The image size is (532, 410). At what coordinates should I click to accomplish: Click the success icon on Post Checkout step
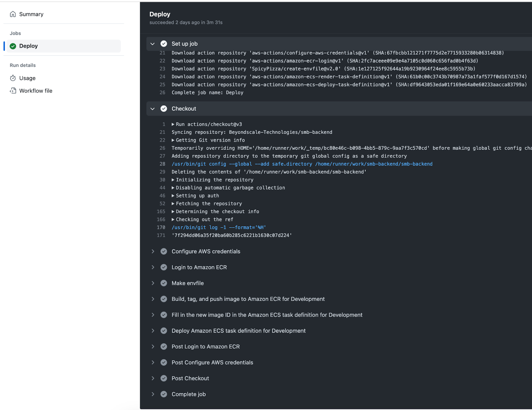pos(164,378)
